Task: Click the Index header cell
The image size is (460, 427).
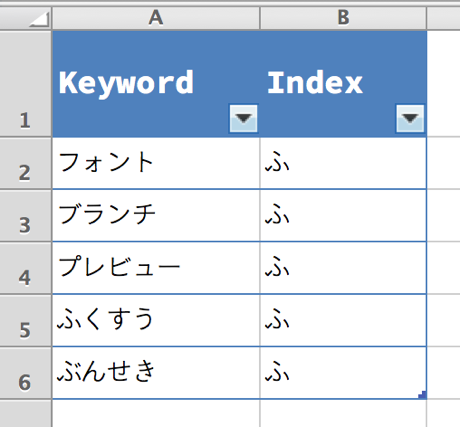Action: tap(343, 84)
